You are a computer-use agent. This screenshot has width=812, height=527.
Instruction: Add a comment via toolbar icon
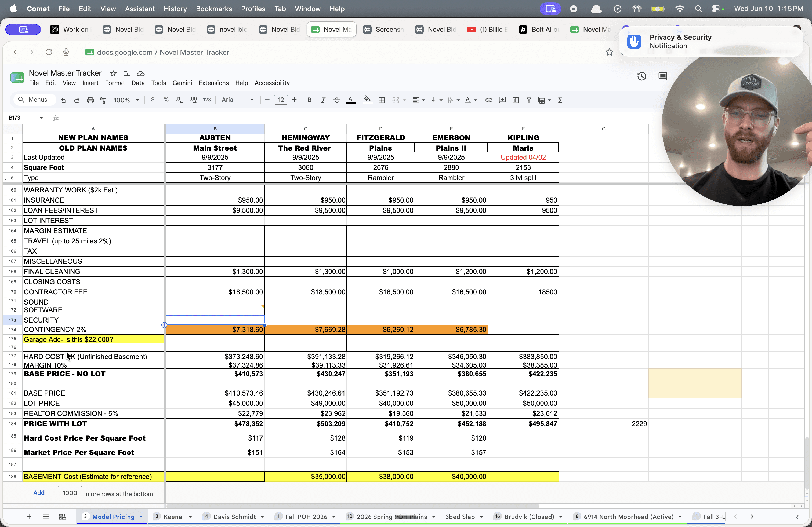[x=502, y=100]
